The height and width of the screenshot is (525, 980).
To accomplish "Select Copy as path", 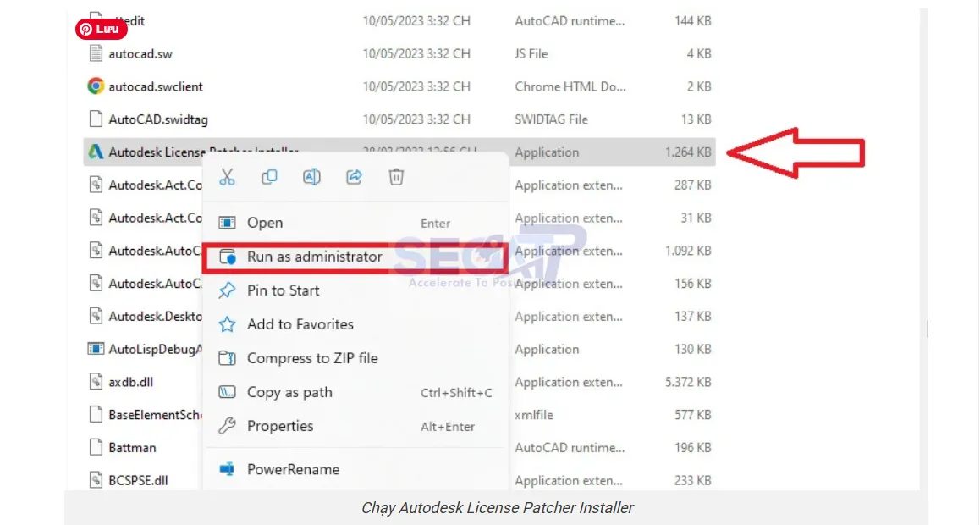I will click(355, 393).
